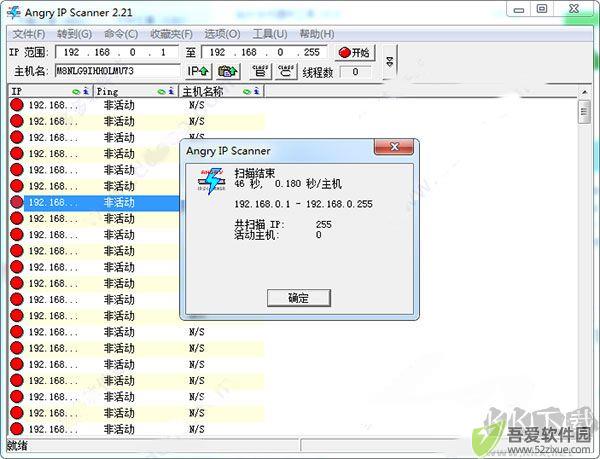
Task: Close the Angry IP Scanner 2.21 main window
Action: pyautogui.click(x=574, y=9)
